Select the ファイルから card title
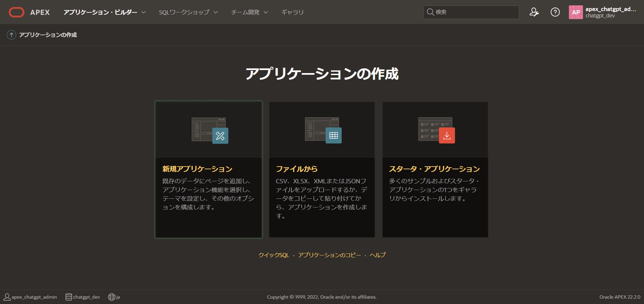This screenshot has height=304, width=644. coord(297,169)
